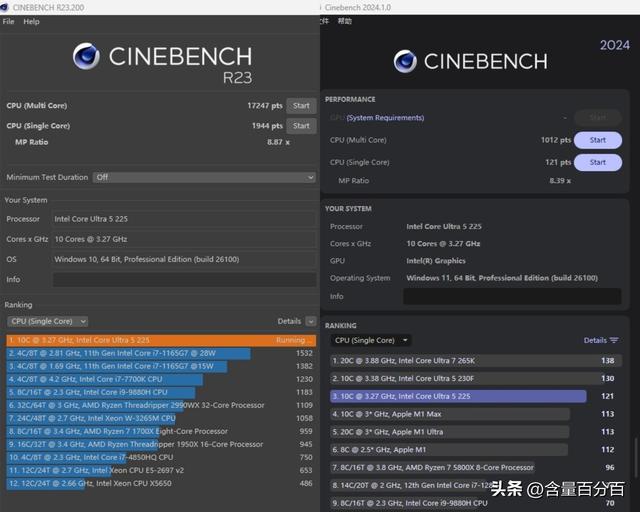640x512 pixels.
Task: Start the 2024 CPU Single Core test
Action: [598, 163]
